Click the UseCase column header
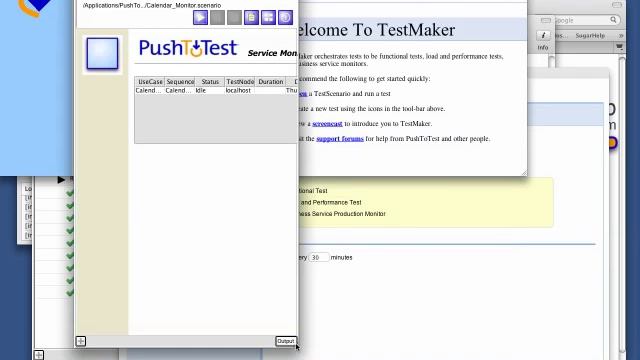This screenshot has width=640, height=360. [x=150, y=82]
